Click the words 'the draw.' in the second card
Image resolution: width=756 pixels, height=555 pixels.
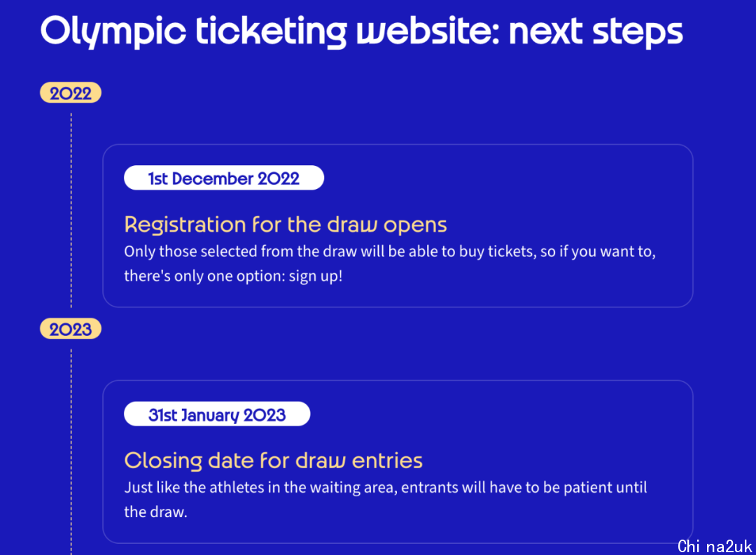tap(155, 512)
